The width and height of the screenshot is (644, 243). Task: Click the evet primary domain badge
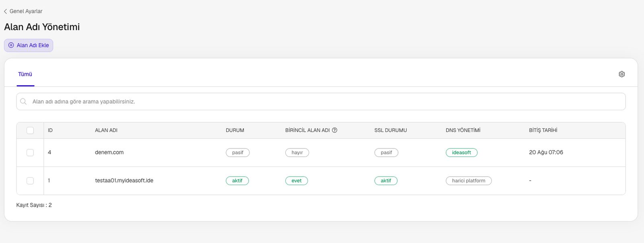(x=297, y=181)
